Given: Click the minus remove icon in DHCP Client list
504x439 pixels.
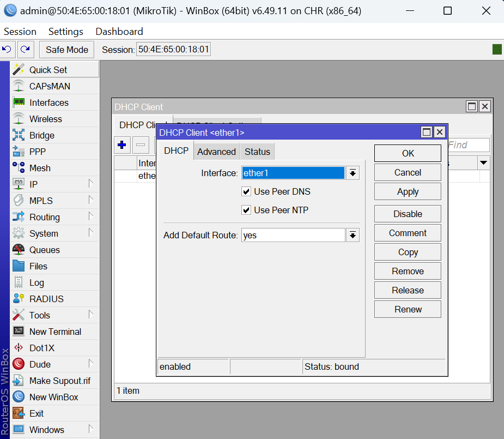Looking at the screenshot, I should [x=141, y=145].
